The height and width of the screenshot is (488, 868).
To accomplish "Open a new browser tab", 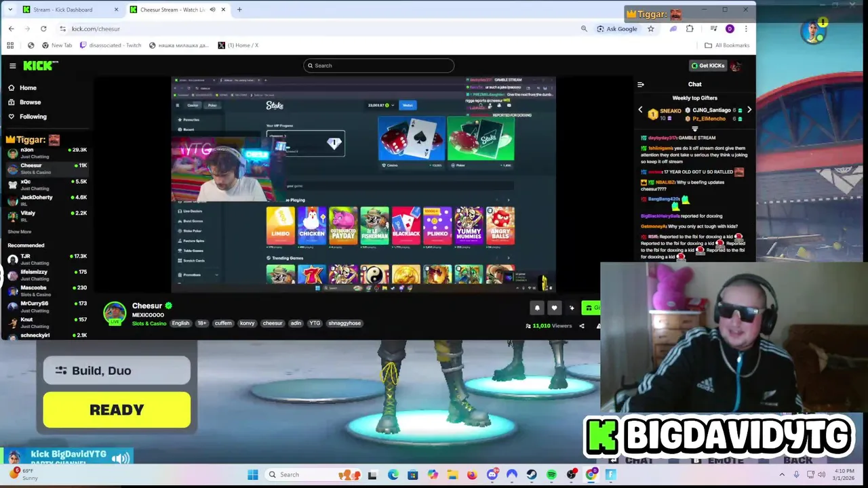I will click(239, 9).
